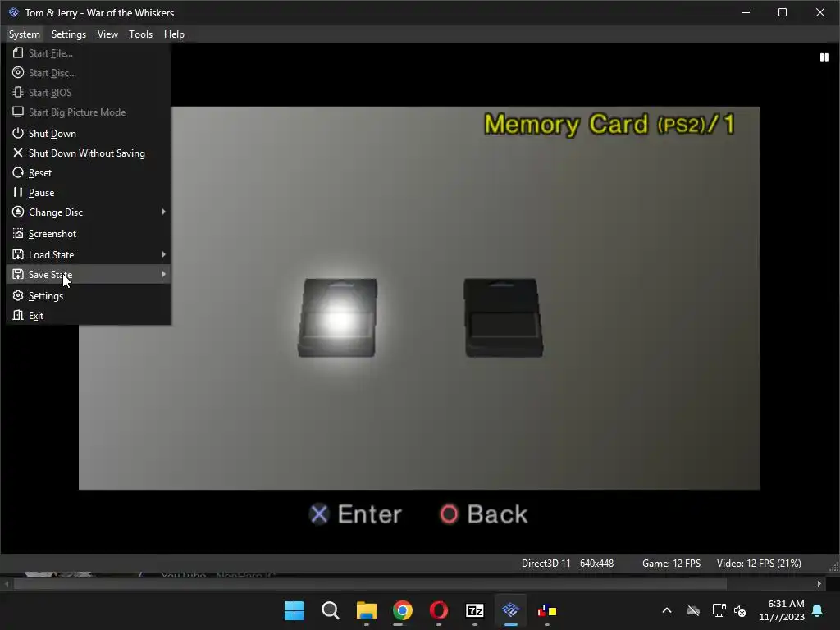Expand the Load State submenu arrow
The width and height of the screenshot is (840, 630).
[163, 254]
